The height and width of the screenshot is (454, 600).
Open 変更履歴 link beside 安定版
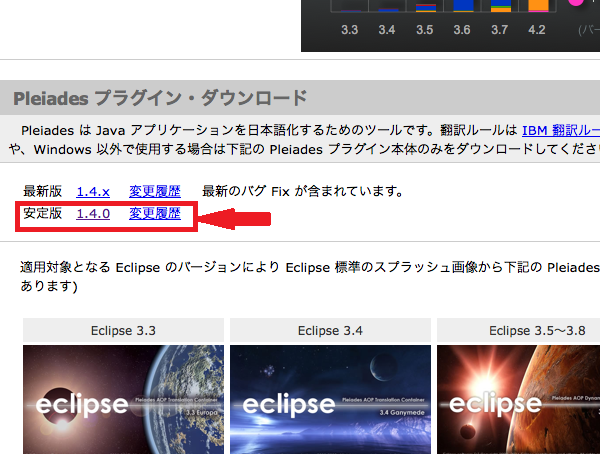[155, 213]
